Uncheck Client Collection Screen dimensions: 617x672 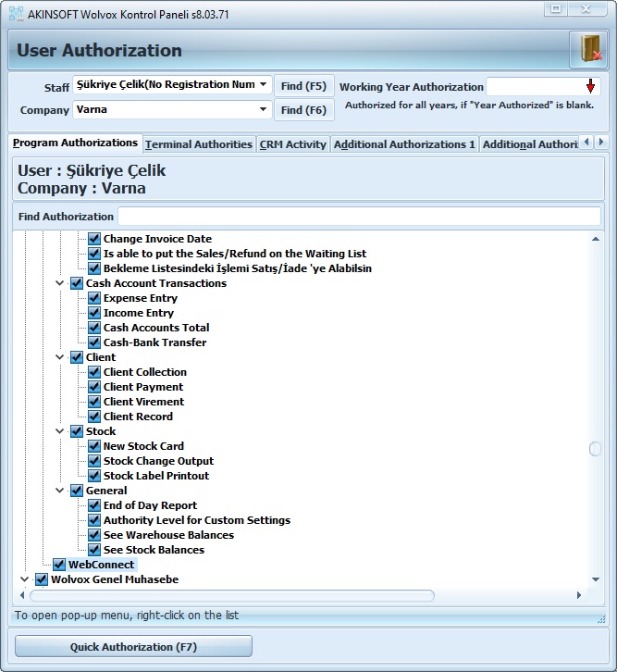coord(94,372)
